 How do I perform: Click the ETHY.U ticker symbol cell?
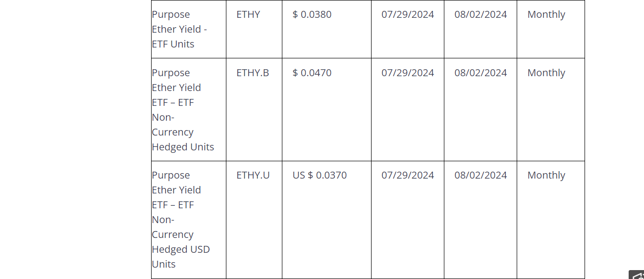[x=253, y=176]
